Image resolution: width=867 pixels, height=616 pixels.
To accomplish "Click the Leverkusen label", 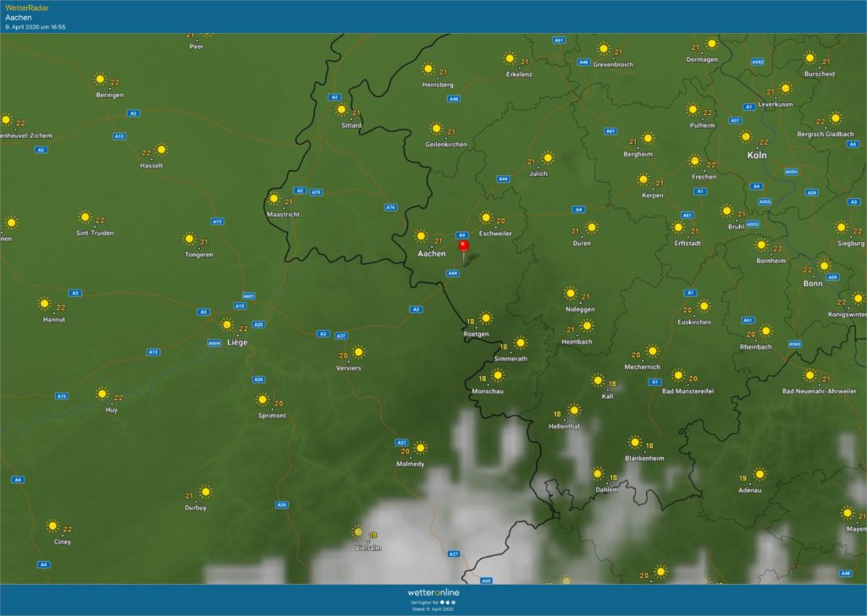I will pyautogui.click(x=776, y=104).
